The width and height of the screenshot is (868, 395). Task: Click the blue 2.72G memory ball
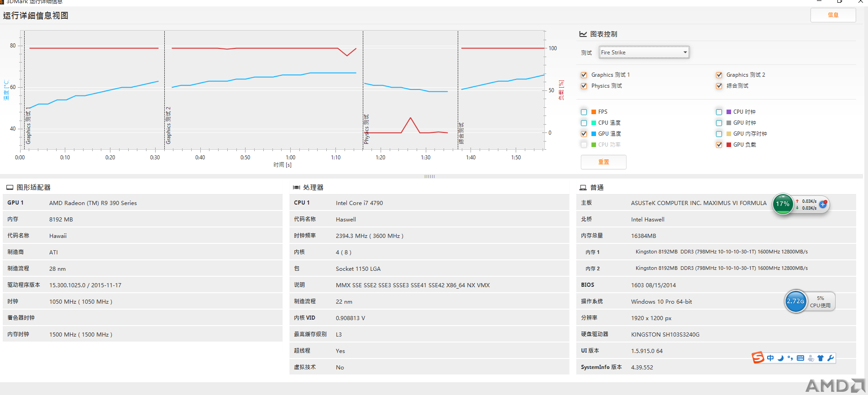(795, 301)
